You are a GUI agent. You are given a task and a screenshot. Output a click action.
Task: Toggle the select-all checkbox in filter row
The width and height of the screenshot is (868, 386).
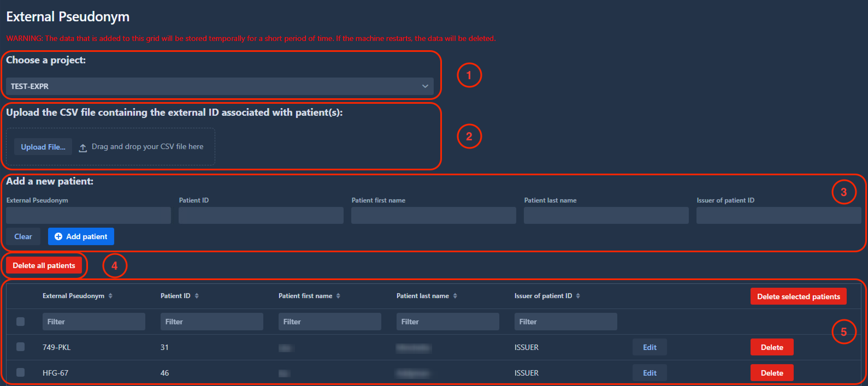(x=20, y=322)
